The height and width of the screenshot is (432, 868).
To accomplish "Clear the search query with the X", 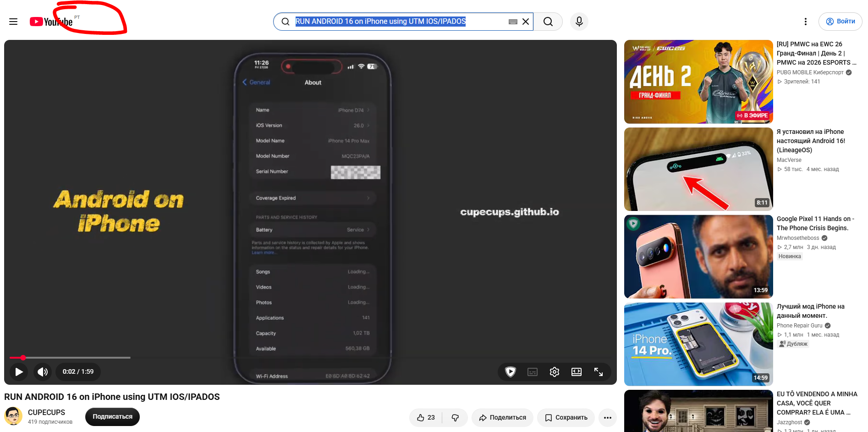I will coord(526,22).
